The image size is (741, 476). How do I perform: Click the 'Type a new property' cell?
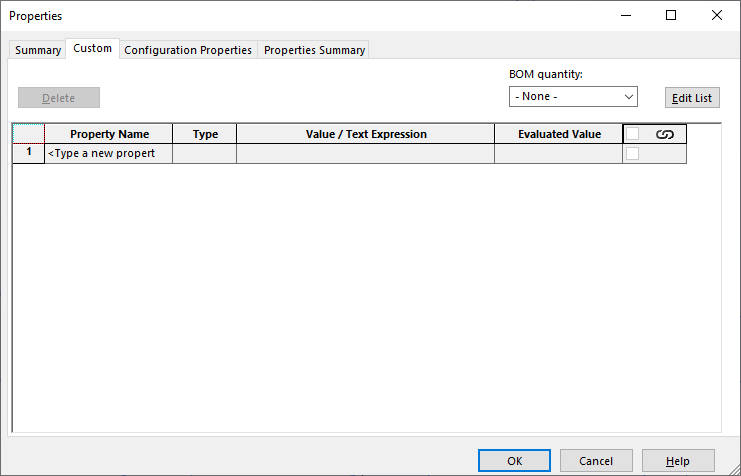coord(108,154)
